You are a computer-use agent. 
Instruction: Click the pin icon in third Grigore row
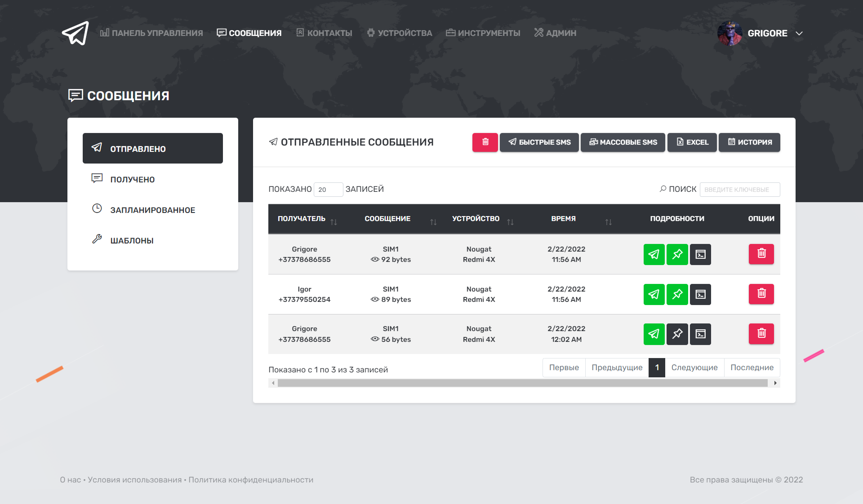(x=677, y=334)
